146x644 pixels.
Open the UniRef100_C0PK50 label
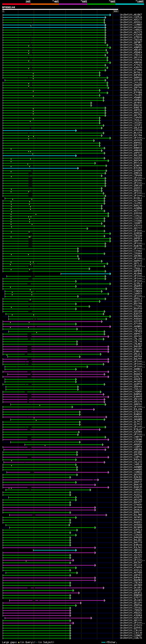coord(131,118)
